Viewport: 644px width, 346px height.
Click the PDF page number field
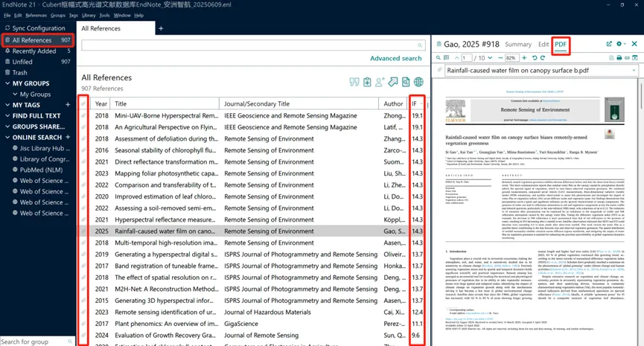pyautogui.click(x=467, y=58)
